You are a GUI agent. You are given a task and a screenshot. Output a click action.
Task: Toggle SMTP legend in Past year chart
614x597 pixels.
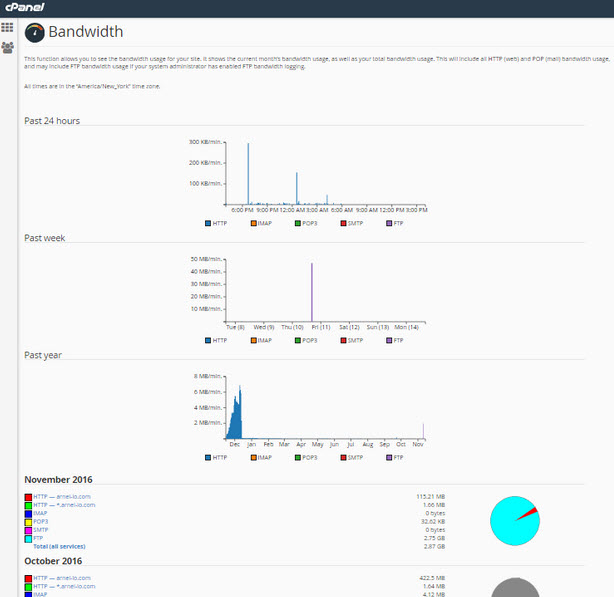coord(352,457)
